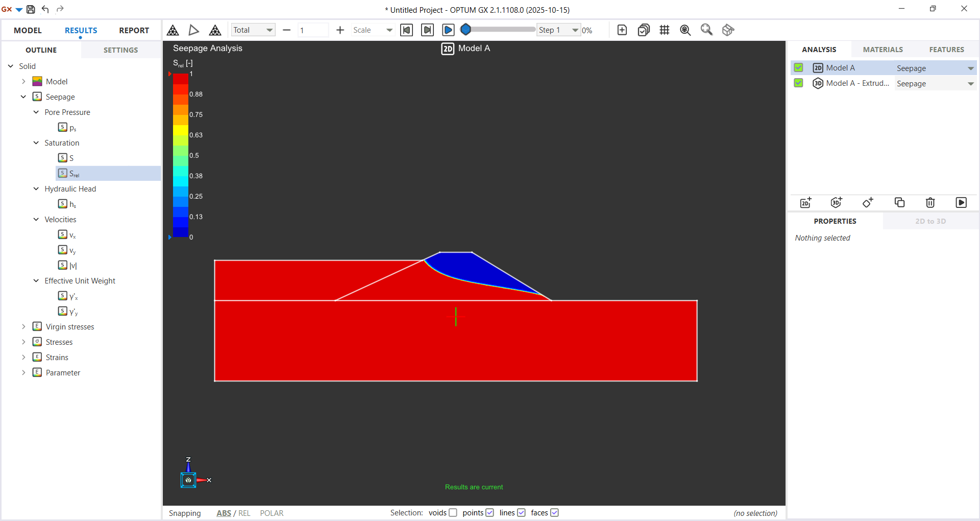Enable checkbox next to Model A
Screen dimensions: 980x521
[x=799, y=67]
